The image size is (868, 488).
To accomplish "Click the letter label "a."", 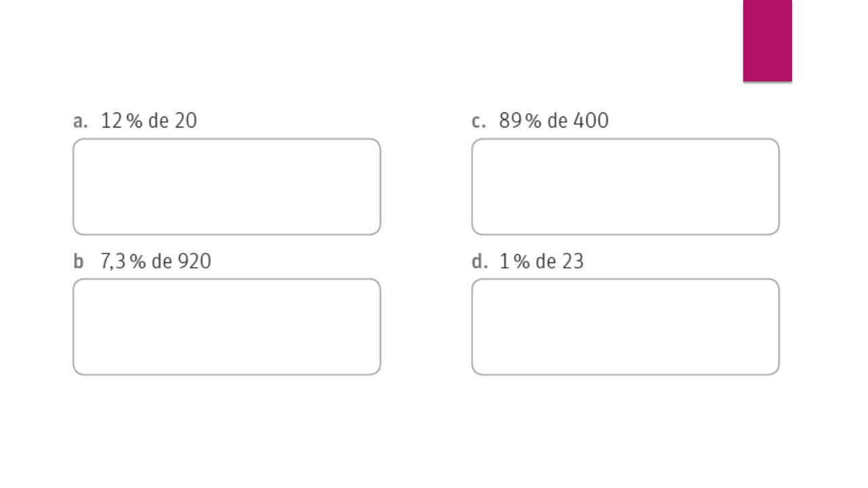I will click(81, 121).
